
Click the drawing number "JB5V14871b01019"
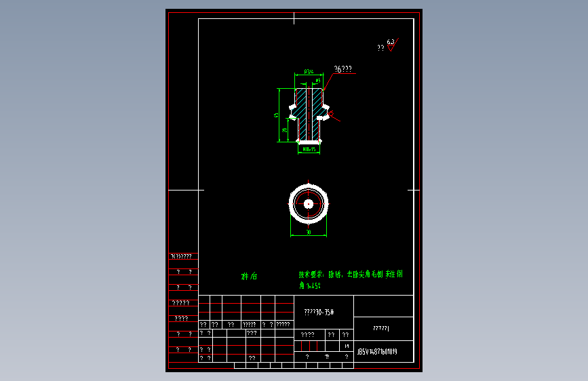pyautogui.click(x=377, y=352)
